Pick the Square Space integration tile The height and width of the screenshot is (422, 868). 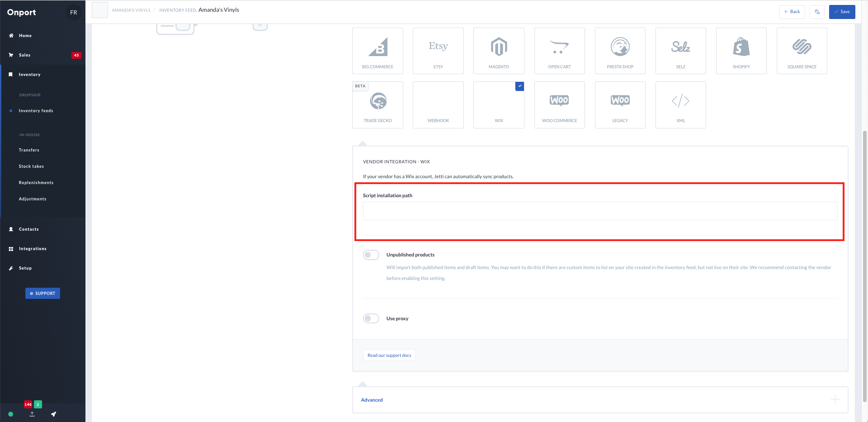[x=802, y=51]
